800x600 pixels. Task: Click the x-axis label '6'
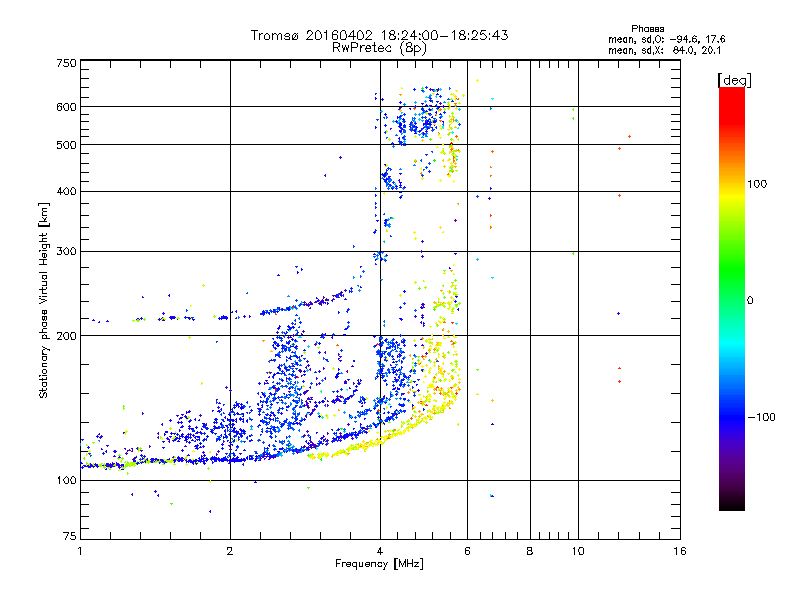click(x=467, y=551)
